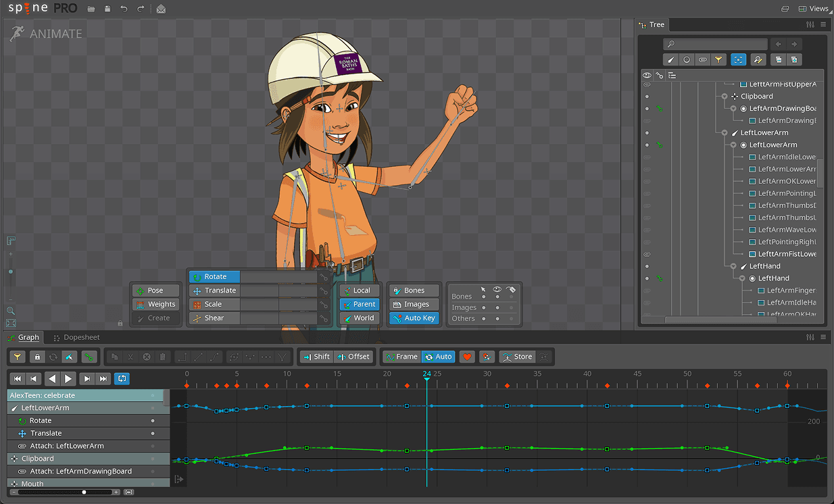Image resolution: width=834 pixels, height=504 pixels.
Task: Click the timeline zoom slider handle
Action: coord(84,492)
